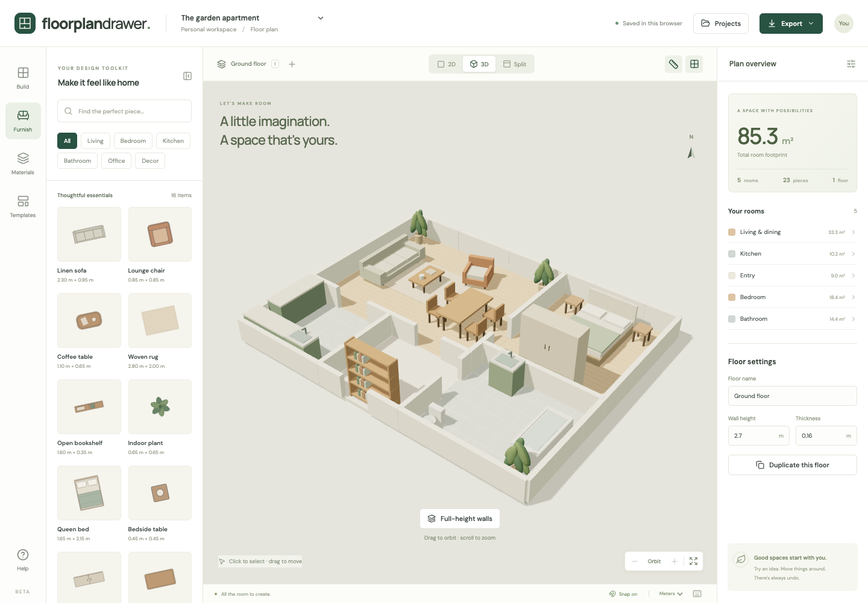Click the Entry room color swatch
The height and width of the screenshot is (603, 868).
click(x=732, y=276)
